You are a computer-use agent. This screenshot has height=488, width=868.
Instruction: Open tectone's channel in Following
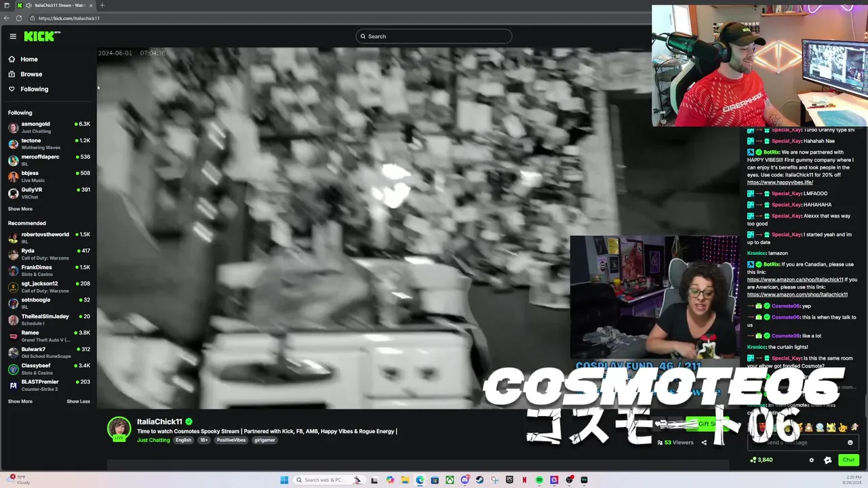click(49, 144)
